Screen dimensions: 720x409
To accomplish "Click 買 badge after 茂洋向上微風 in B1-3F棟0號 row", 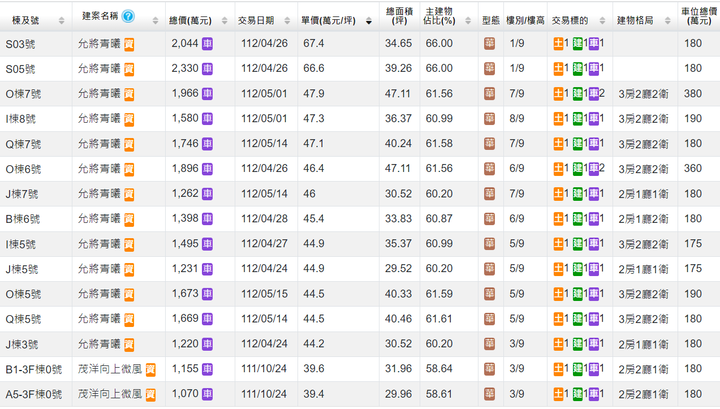I will (x=151, y=370).
